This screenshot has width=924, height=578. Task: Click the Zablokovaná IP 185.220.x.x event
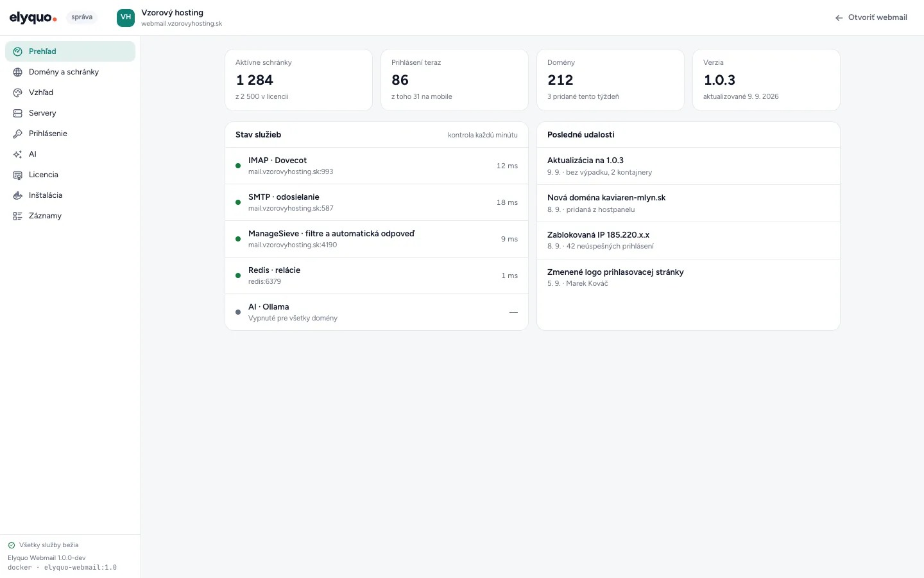[689, 241]
